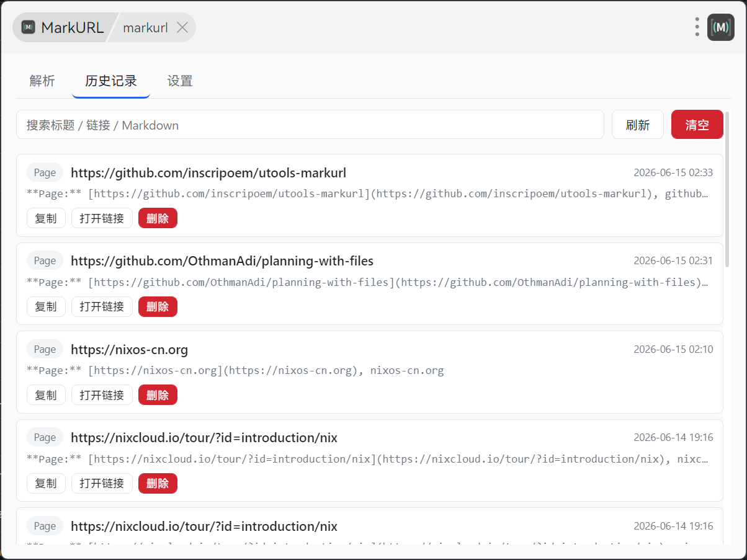Click the Page badge on the utools-markurl entry

[45, 172]
